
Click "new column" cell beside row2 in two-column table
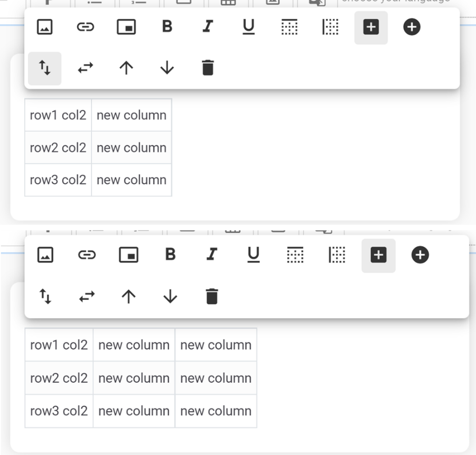click(131, 148)
